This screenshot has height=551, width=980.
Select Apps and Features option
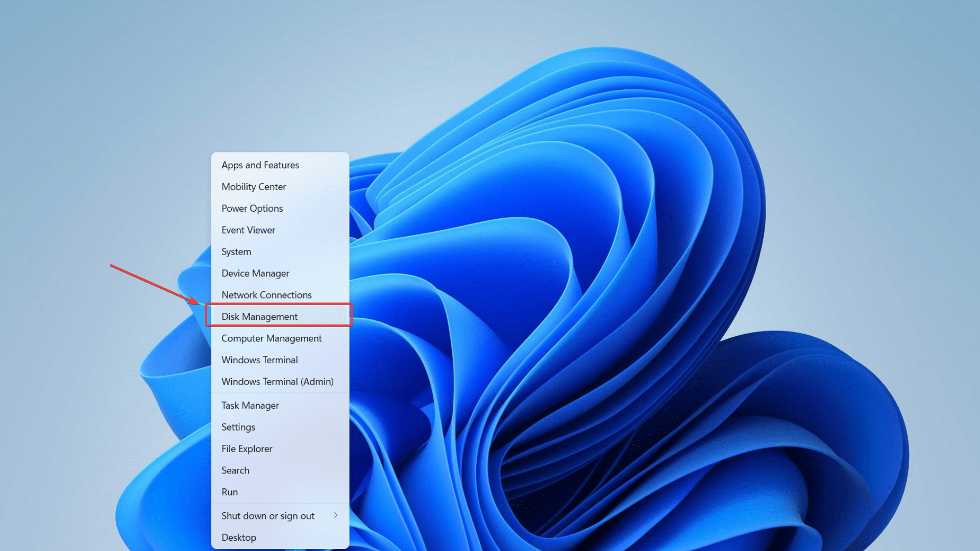tap(260, 165)
